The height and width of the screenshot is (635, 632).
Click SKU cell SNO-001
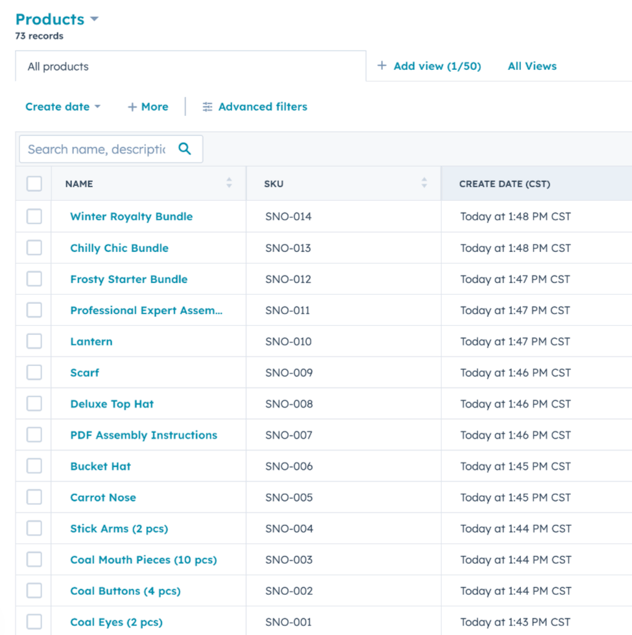288,622
